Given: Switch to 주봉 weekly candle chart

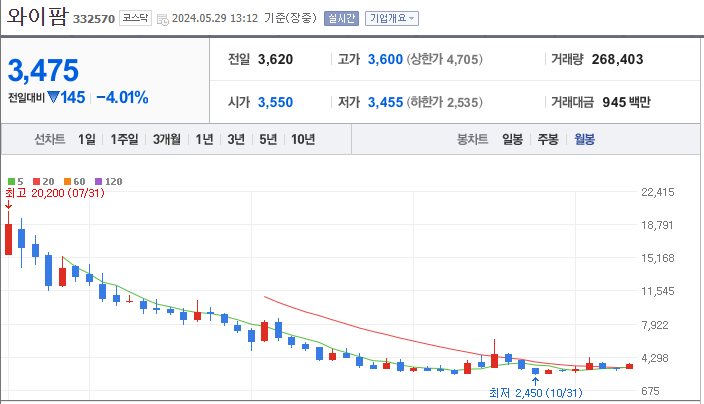Looking at the screenshot, I should [548, 140].
